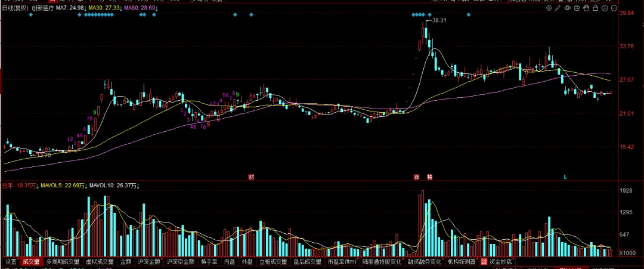Click the 39.84 price axis value
This screenshot has height=269, width=644.
[x=627, y=13]
